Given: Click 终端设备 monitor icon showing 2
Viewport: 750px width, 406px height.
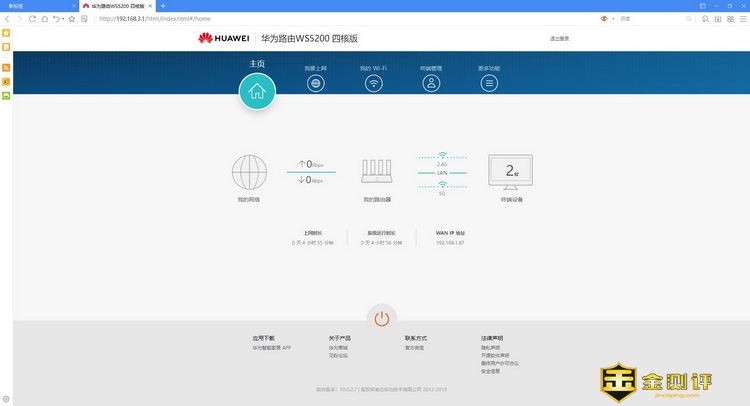Looking at the screenshot, I should coord(510,171).
